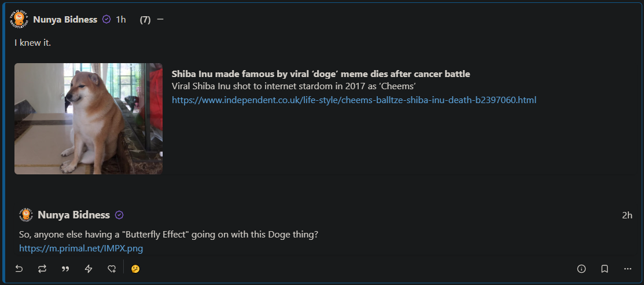Open the three-dot more options menu
This screenshot has height=285, width=644.
(628, 269)
